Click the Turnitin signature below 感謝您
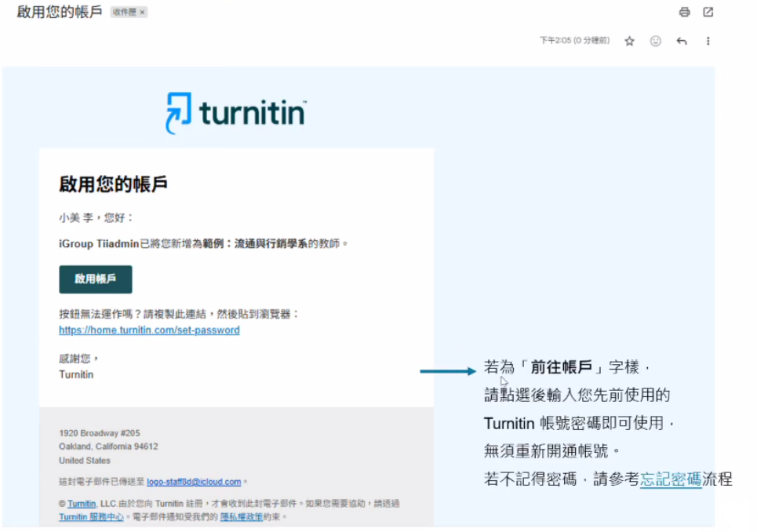The image size is (757, 532). coord(76,374)
